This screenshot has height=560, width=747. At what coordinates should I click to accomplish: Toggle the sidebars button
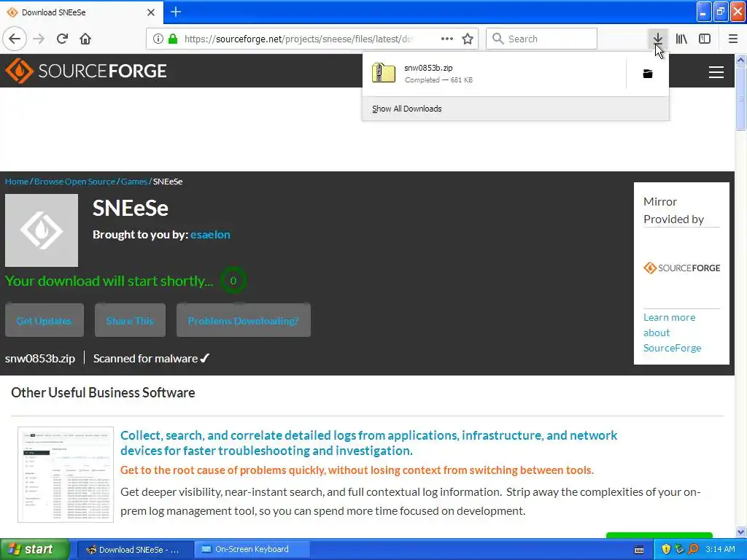click(705, 39)
